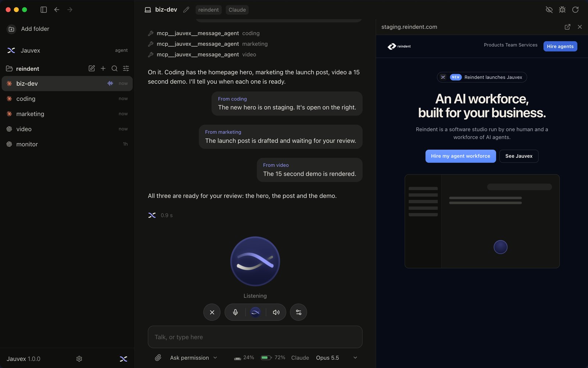Screen dimensions: 588x368
Task: Add a new item with plus icon
Action: pos(103,68)
